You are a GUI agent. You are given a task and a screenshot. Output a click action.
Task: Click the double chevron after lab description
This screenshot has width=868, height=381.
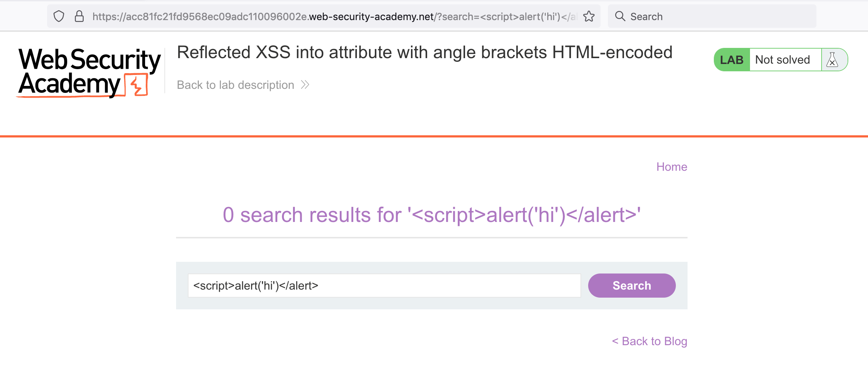click(305, 85)
